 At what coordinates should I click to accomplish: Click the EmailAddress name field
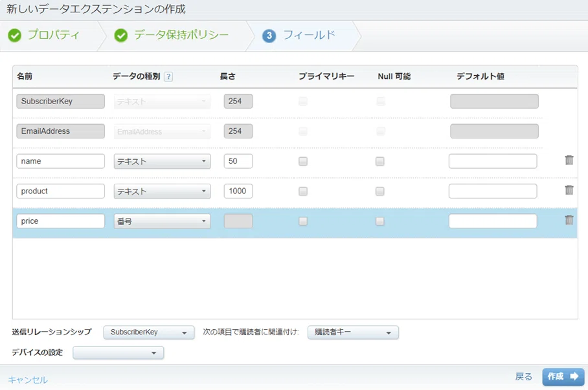tap(60, 131)
